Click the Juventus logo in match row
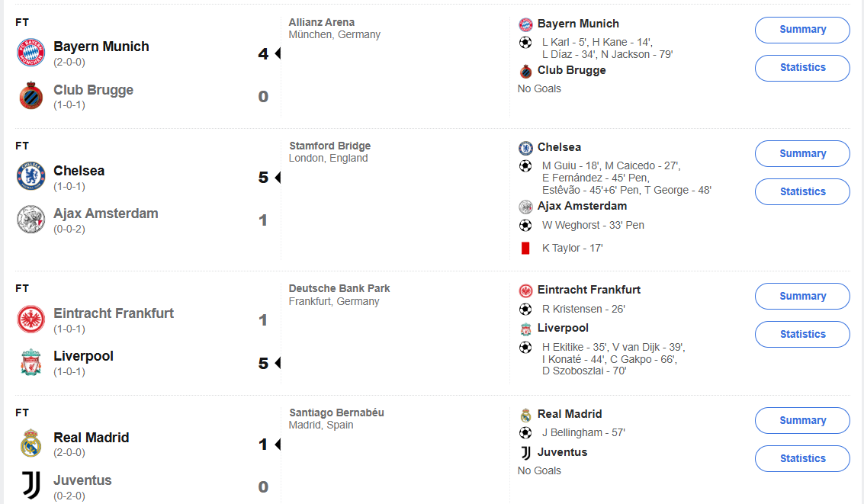Image resolution: width=864 pixels, height=504 pixels. [31, 486]
